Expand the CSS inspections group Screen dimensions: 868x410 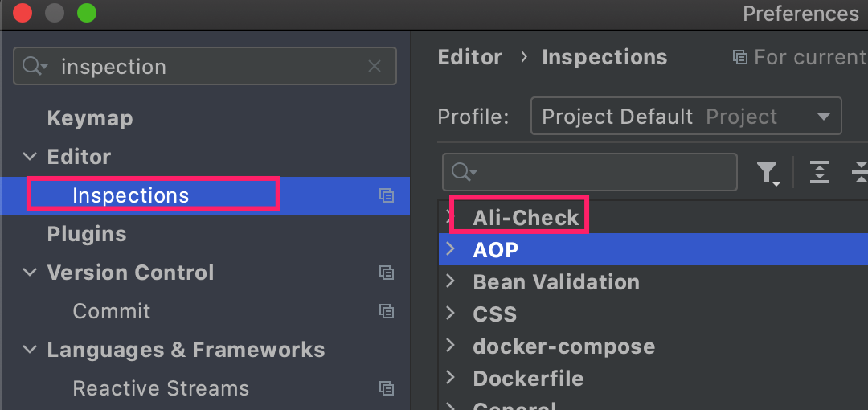[451, 314]
